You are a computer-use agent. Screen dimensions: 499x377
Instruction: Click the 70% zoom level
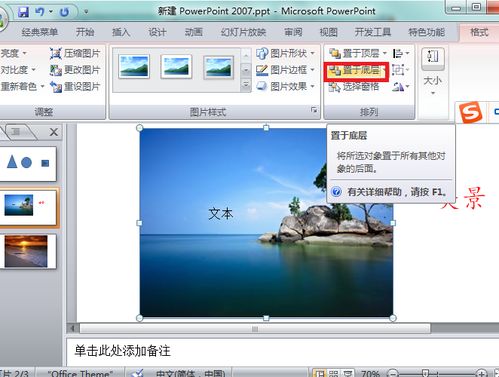click(x=370, y=373)
